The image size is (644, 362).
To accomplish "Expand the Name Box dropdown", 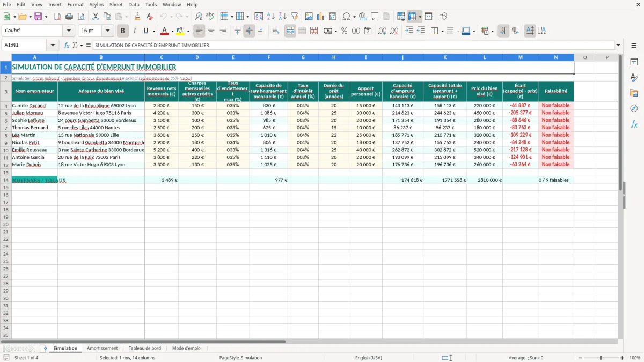I will [x=53, y=45].
